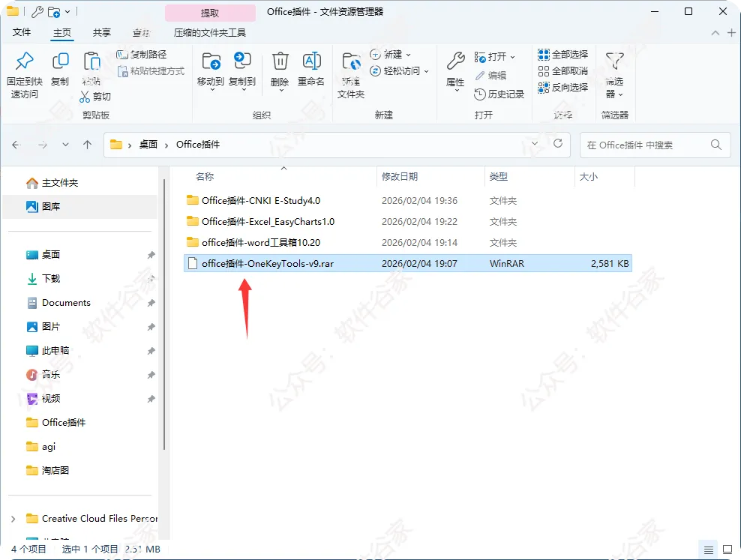The height and width of the screenshot is (560, 741).
Task: Click the Paste clipboard icon
Action: (x=91, y=61)
